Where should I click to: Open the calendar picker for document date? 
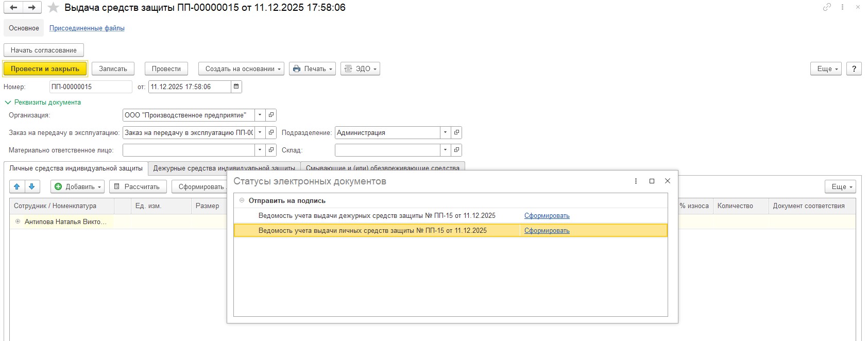[236, 87]
